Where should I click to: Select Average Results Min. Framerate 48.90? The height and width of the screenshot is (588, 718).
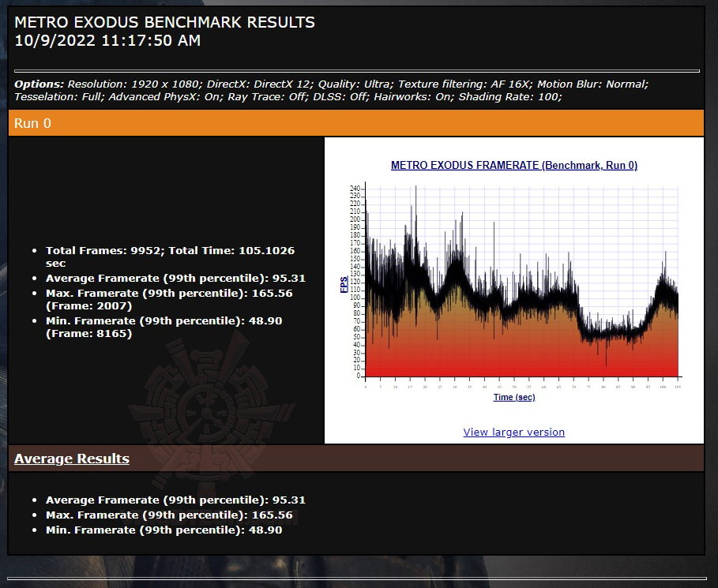(164, 530)
